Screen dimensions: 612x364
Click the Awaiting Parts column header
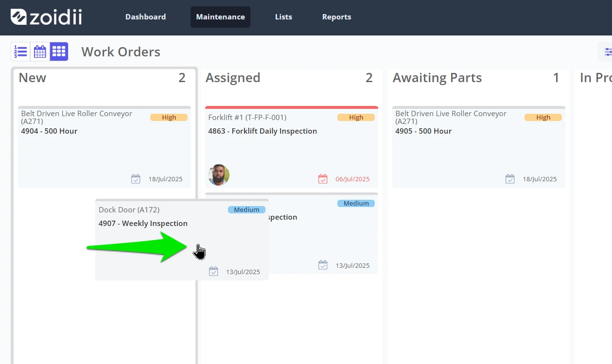(x=437, y=78)
